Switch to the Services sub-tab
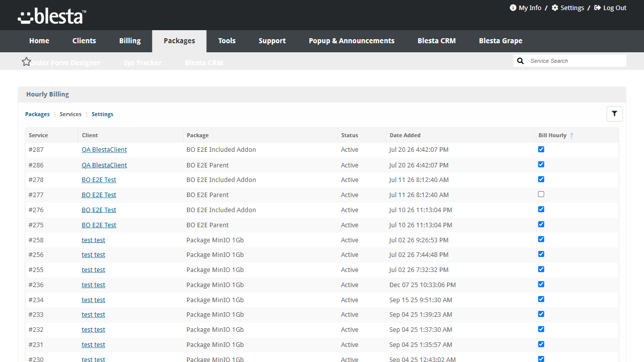The height and width of the screenshot is (362, 644). coord(70,114)
